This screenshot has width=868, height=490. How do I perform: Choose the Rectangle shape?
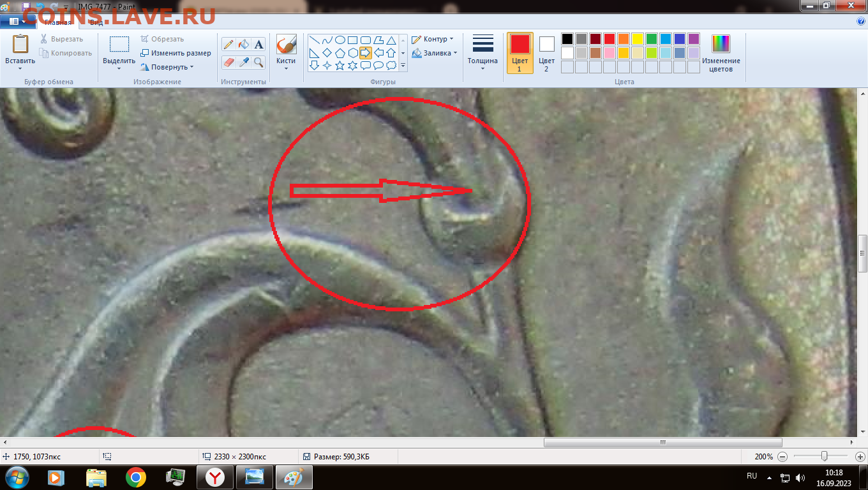[353, 40]
